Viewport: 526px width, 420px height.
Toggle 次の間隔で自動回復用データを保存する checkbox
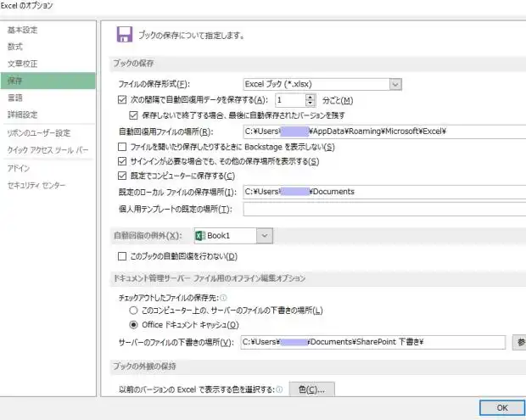122,100
